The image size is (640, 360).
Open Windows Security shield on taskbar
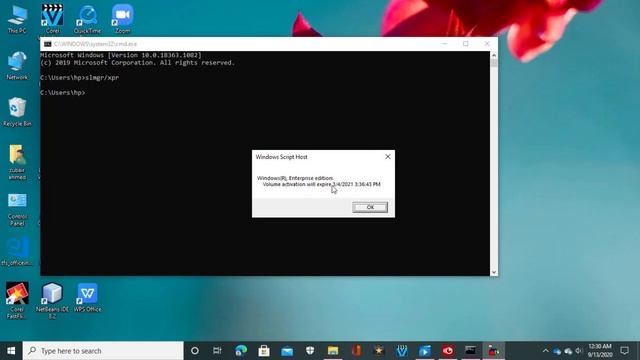[x=310, y=351]
